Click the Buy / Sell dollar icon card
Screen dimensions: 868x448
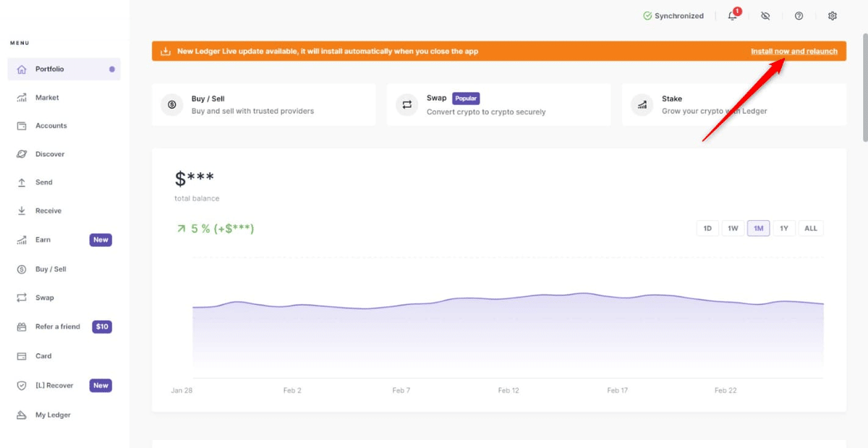click(x=172, y=105)
